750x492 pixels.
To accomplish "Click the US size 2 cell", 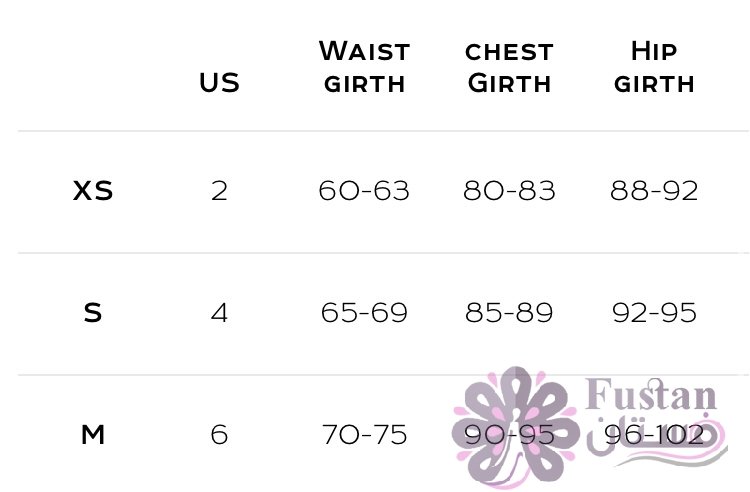I will tap(219, 191).
